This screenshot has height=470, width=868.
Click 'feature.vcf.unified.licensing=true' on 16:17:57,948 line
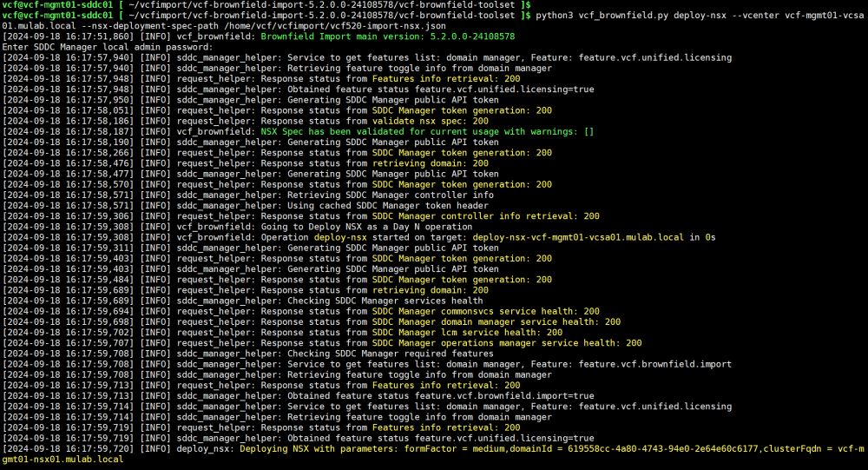point(504,89)
